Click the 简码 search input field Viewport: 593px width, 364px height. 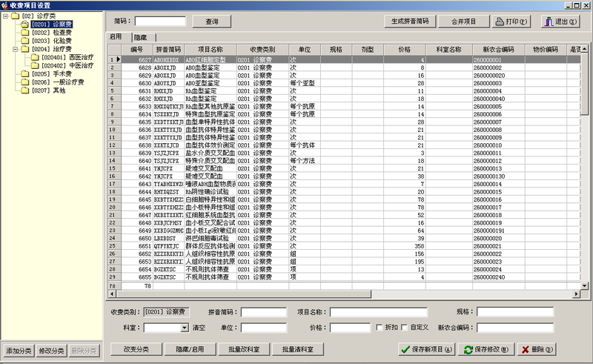(160, 21)
